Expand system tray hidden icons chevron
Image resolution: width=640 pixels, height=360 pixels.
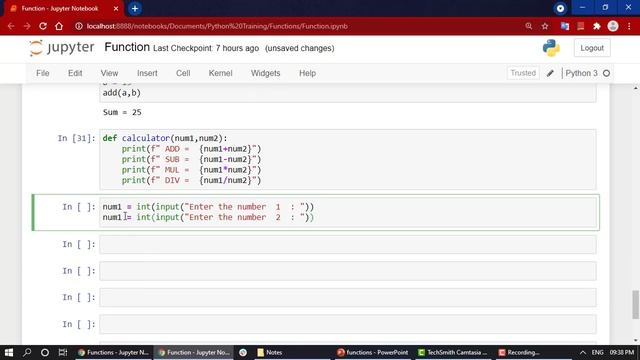pos(582,353)
